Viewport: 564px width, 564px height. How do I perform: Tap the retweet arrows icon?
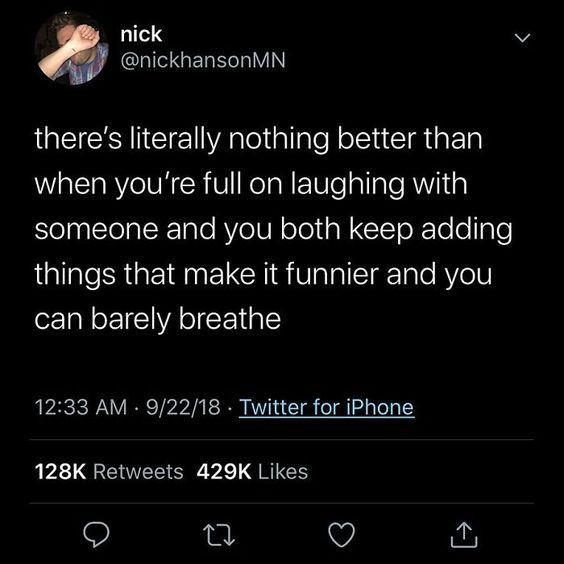click(219, 535)
